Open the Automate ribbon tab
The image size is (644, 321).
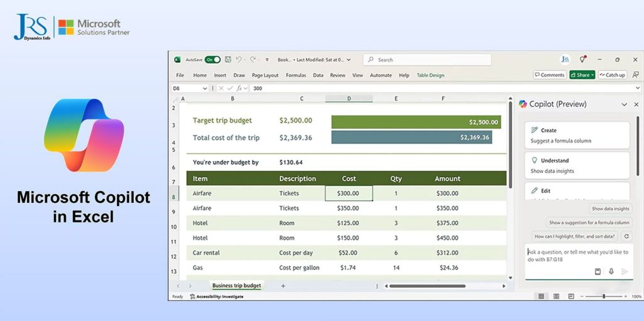380,75
